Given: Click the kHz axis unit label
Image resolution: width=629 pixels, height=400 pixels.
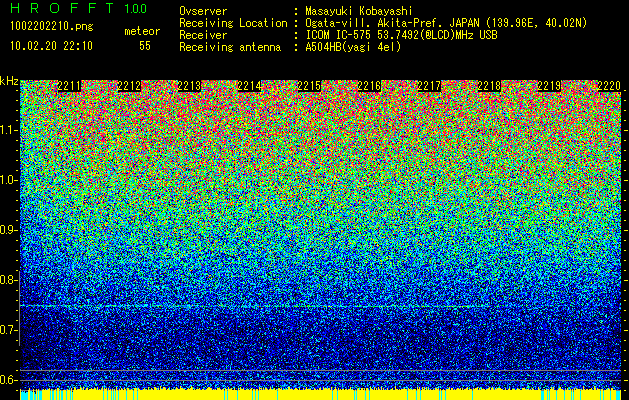Looking at the screenshot, I should [9, 81].
